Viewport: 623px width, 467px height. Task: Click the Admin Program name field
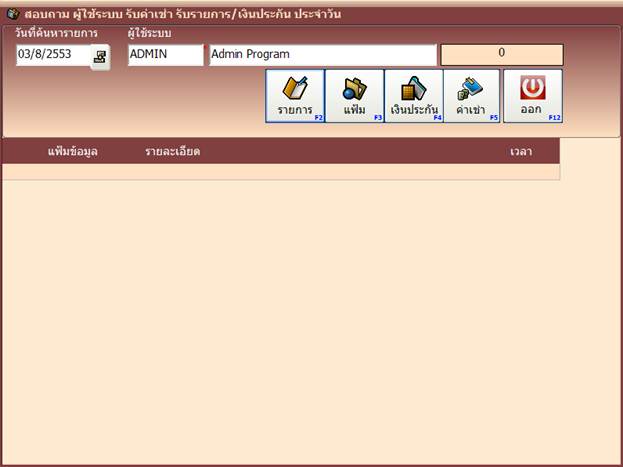click(322, 56)
